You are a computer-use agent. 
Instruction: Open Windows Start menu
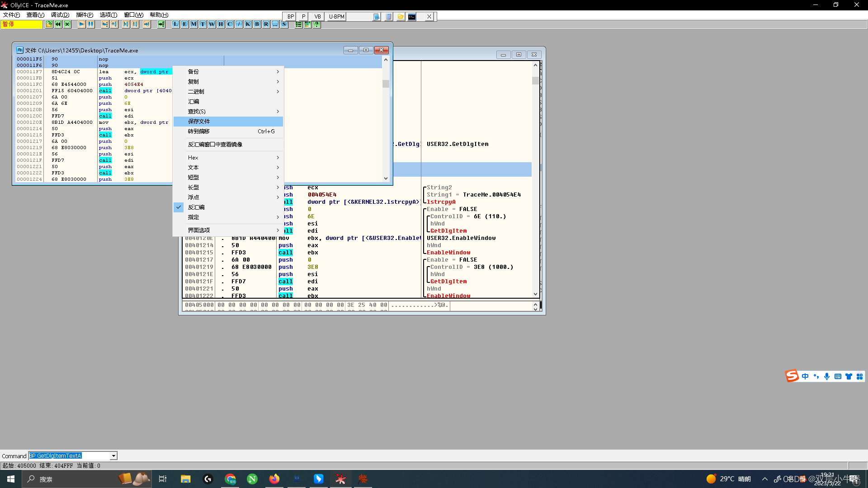tap(11, 479)
